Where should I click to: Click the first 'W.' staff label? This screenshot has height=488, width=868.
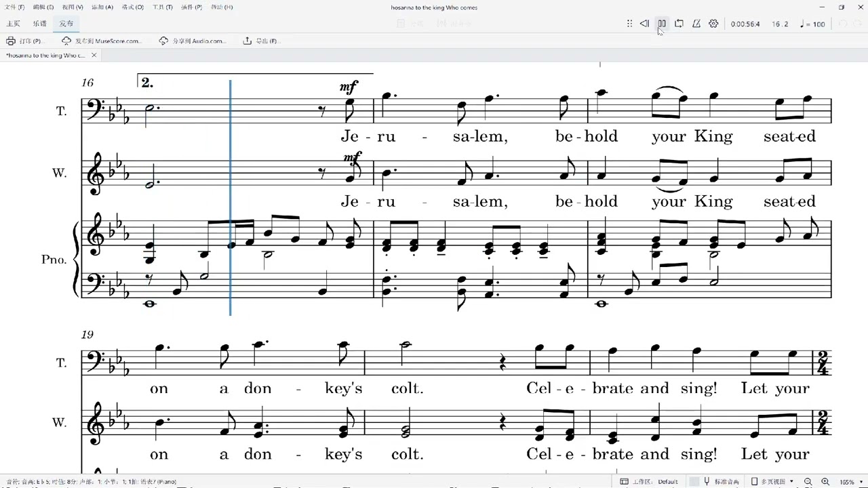pyautogui.click(x=60, y=173)
